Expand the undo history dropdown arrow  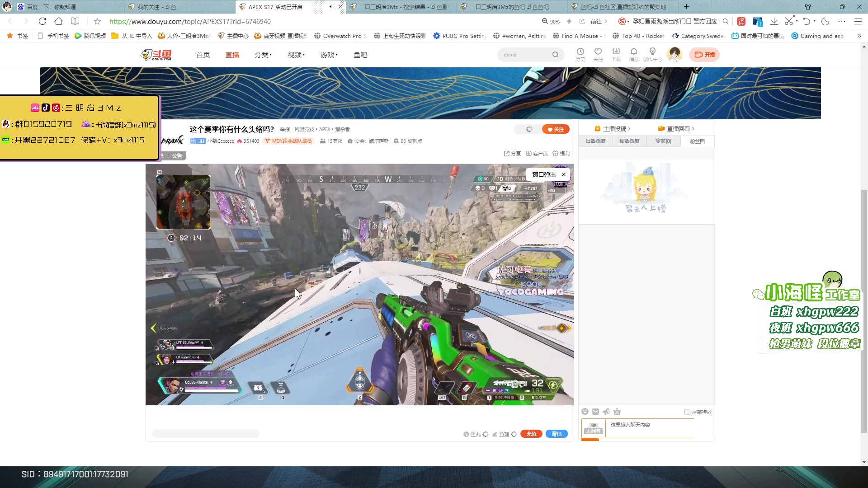(814, 21)
